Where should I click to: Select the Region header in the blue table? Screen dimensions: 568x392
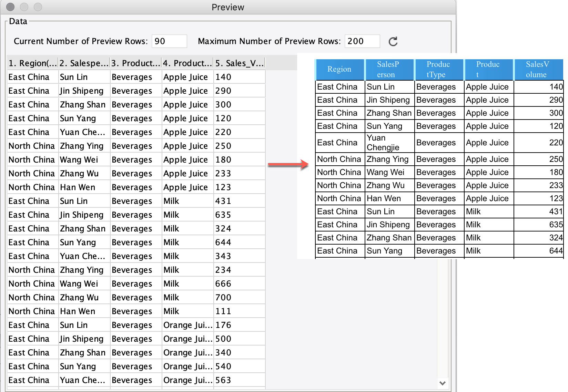[339, 69]
